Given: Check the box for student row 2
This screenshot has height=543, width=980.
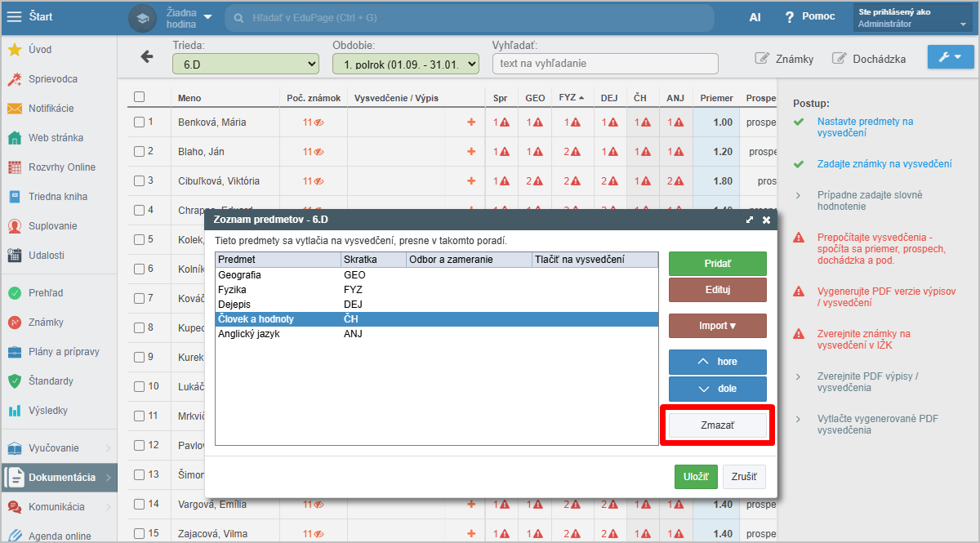Looking at the screenshot, I should tap(139, 151).
